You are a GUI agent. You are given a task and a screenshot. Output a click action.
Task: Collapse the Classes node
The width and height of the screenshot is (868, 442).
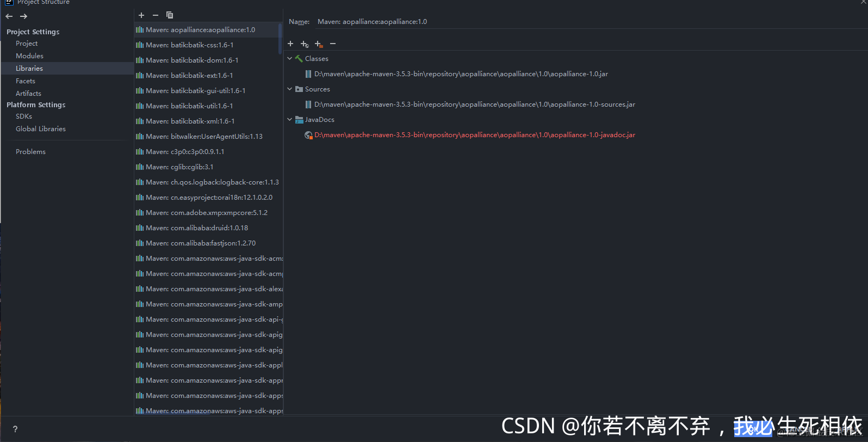[290, 59]
